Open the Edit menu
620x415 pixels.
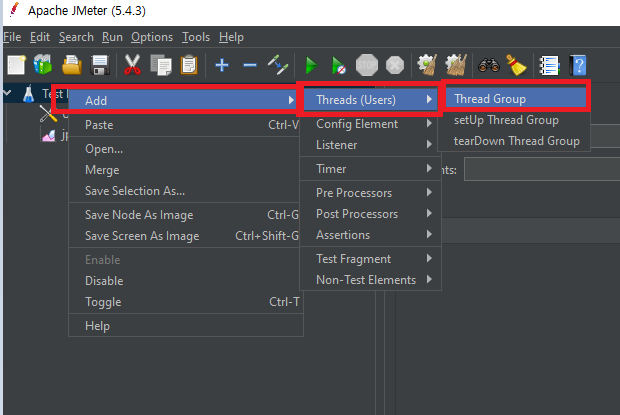40,37
